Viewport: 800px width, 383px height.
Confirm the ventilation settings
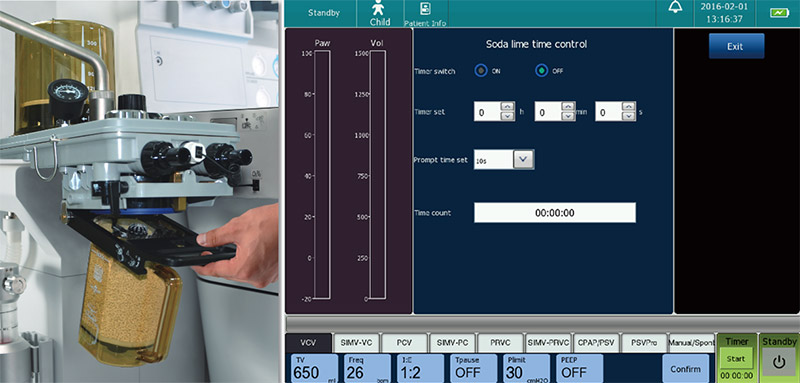click(685, 369)
